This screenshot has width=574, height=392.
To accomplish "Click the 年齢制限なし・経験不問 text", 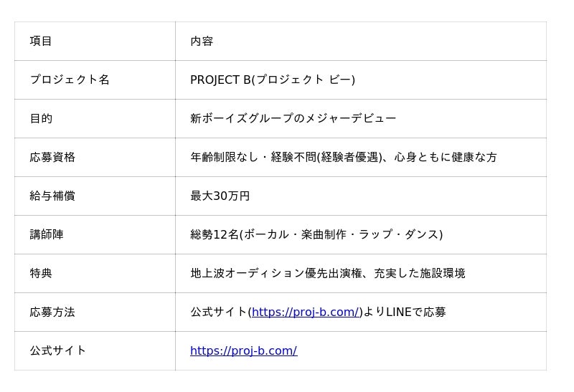I will [253, 158].
